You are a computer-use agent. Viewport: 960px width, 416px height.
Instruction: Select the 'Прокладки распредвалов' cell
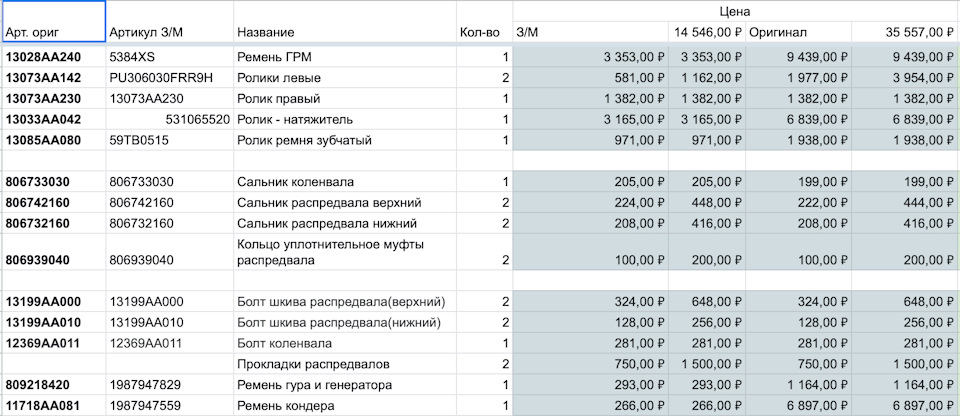[343, 364]
